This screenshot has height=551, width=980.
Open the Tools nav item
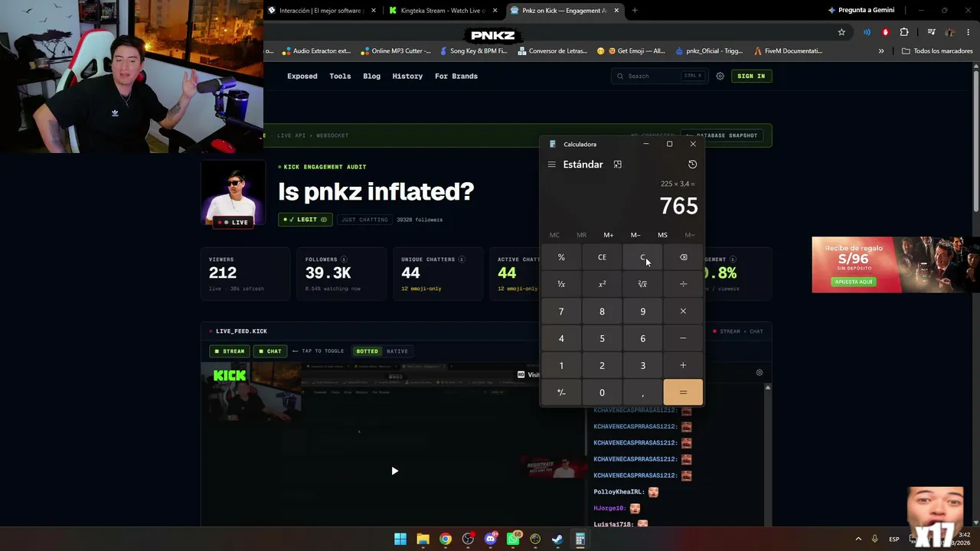(340, 77)
